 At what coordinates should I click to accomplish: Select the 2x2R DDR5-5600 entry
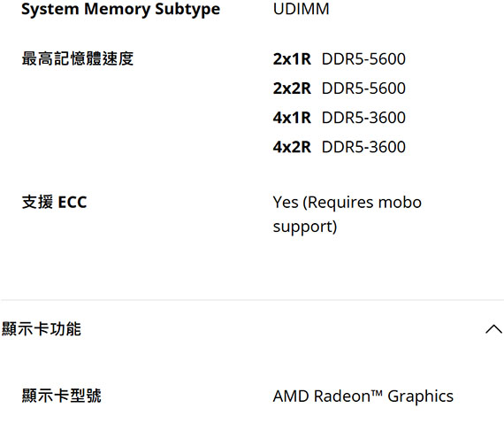click(340, 89)
